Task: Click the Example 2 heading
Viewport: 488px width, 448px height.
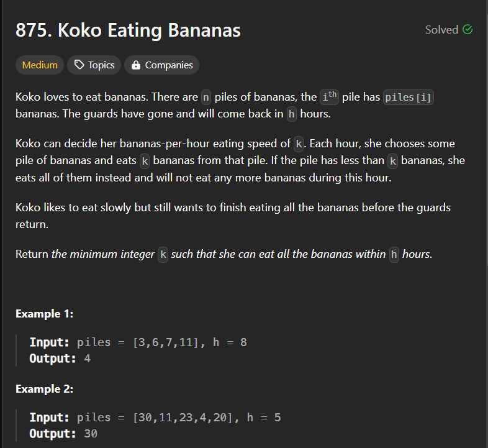Action: coord(45,389)
